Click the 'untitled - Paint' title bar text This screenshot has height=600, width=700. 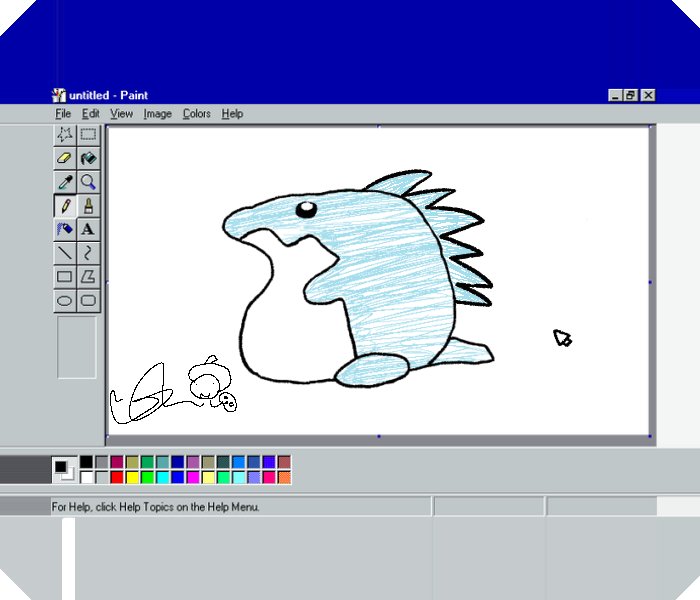click(108, 95)
